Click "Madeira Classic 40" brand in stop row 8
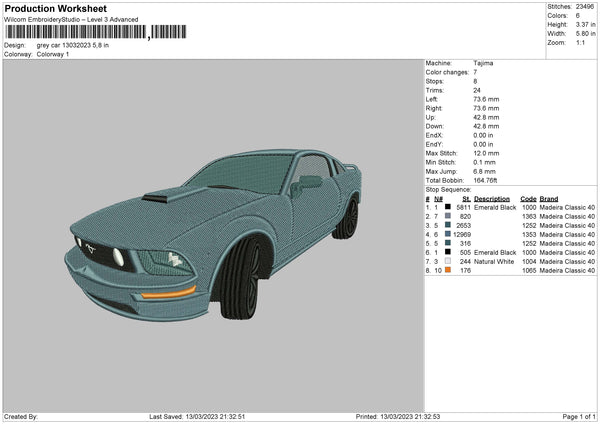Image resolution: width=600 pixels, height=424 pixels. pos(567,271)
